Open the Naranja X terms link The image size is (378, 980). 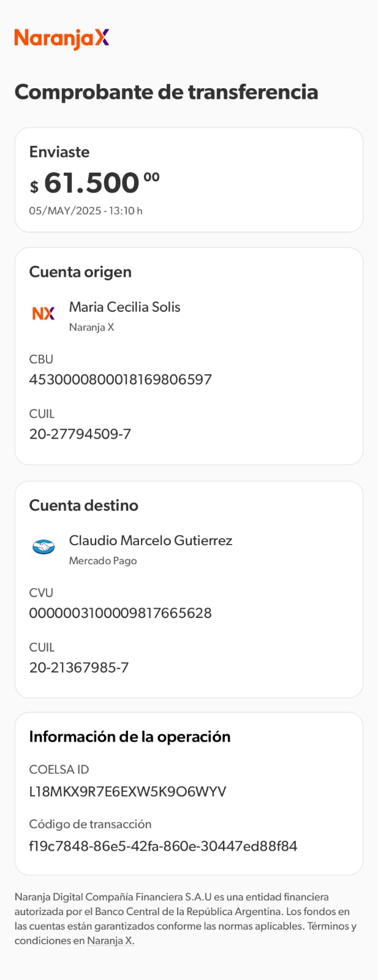coord(110,941)
